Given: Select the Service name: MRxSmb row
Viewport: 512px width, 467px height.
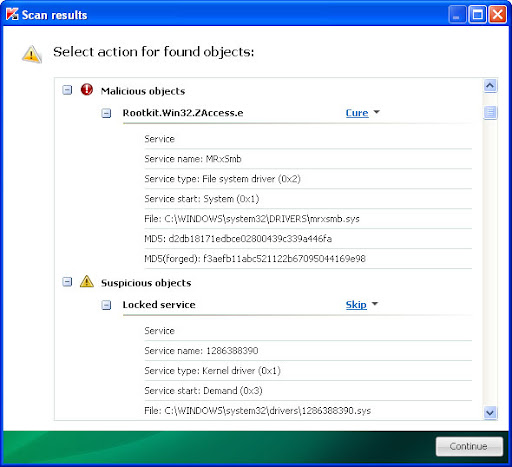Looking at the screenshot, I should (308, 159).
